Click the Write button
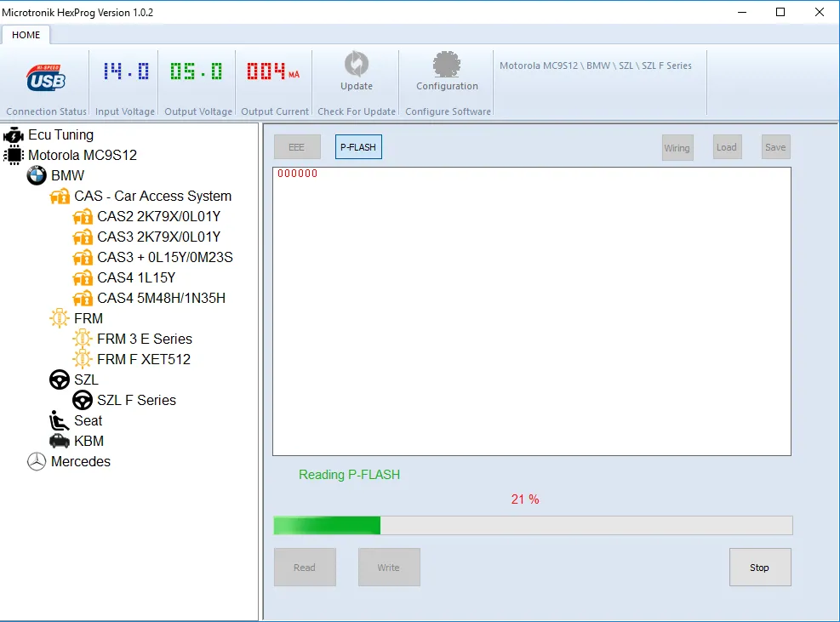Image resolution: width=840 pixels, height=622 pixels. pos(389,568)
